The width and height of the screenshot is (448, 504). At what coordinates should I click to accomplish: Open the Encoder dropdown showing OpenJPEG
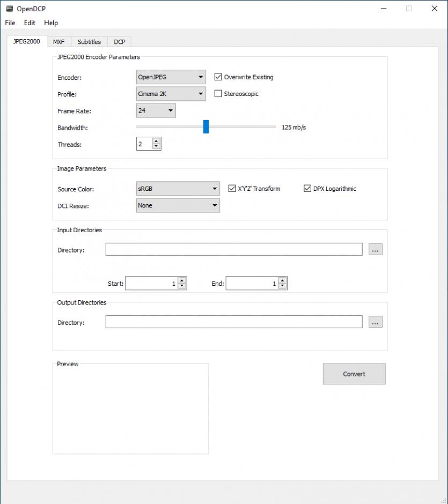(171, 77)
